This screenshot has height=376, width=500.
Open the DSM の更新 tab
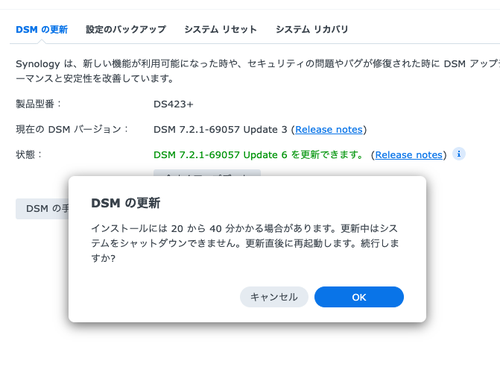pyautogui.click(x=42, y=29)
